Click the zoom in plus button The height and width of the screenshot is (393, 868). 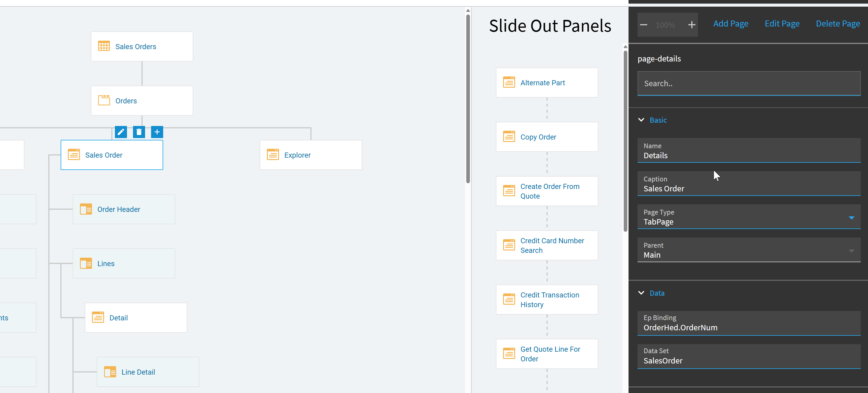692,25
